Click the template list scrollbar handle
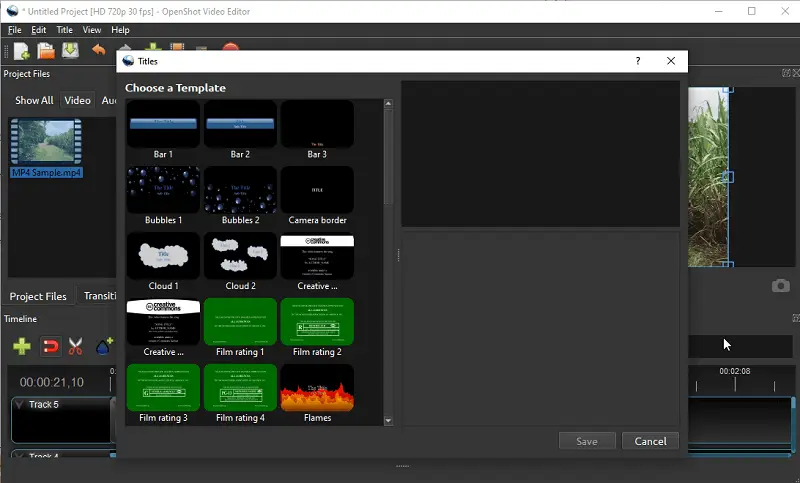The height and width of the screenshot is (483, 800). click(x=388, y=156)
